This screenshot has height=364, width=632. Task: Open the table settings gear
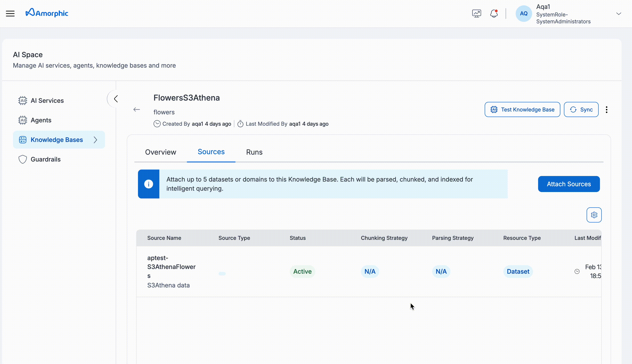594,215
